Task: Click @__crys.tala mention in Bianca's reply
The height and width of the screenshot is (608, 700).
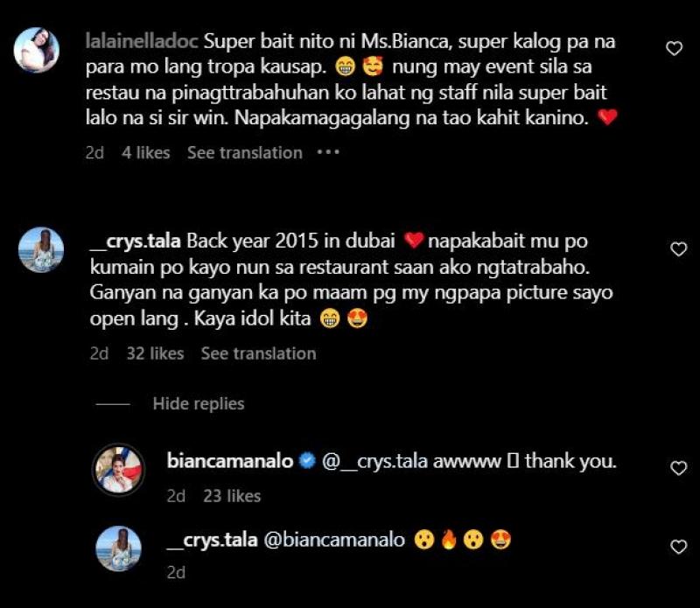Action: coord(375,461)
